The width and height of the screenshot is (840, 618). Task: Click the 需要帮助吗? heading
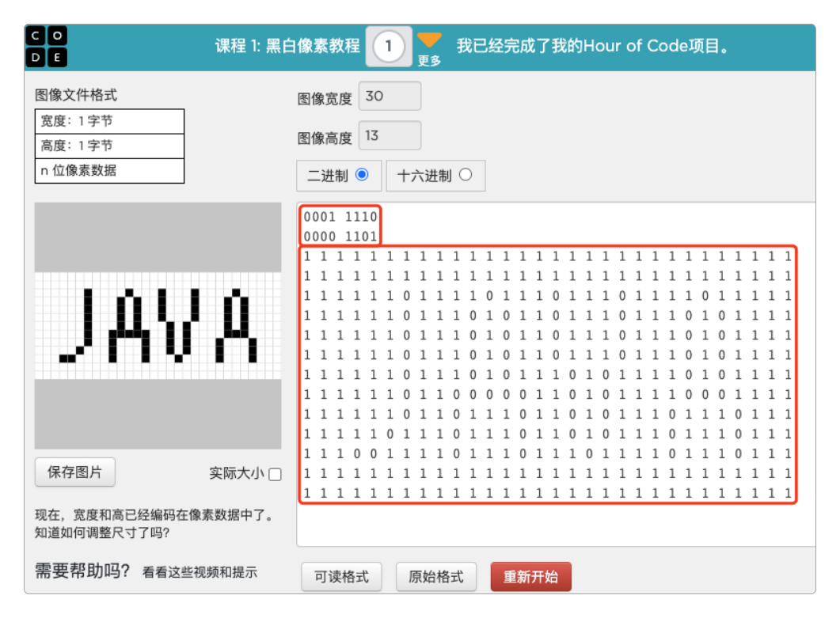[82, 571]
